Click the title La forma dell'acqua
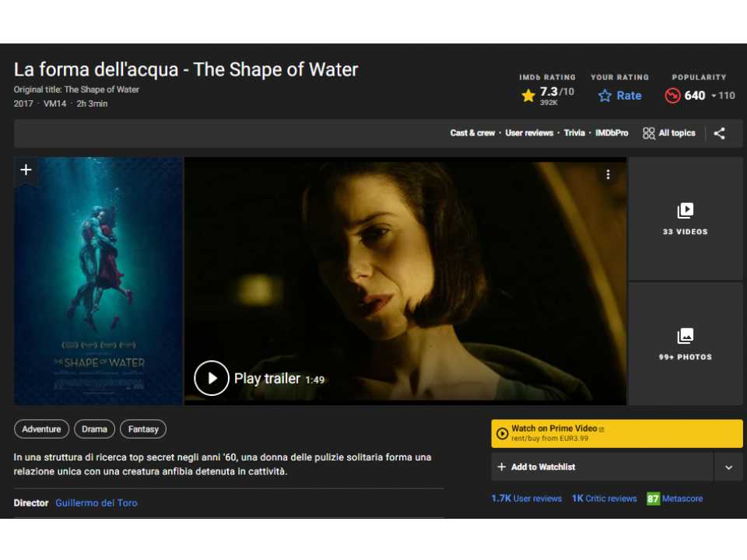747x560 pixels. (186, 69)
